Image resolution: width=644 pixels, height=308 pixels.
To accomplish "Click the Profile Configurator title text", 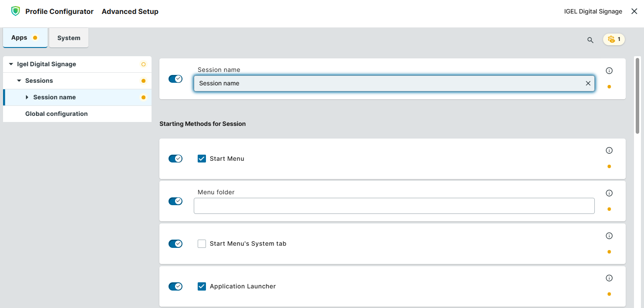I will click(x=60, y=12).
